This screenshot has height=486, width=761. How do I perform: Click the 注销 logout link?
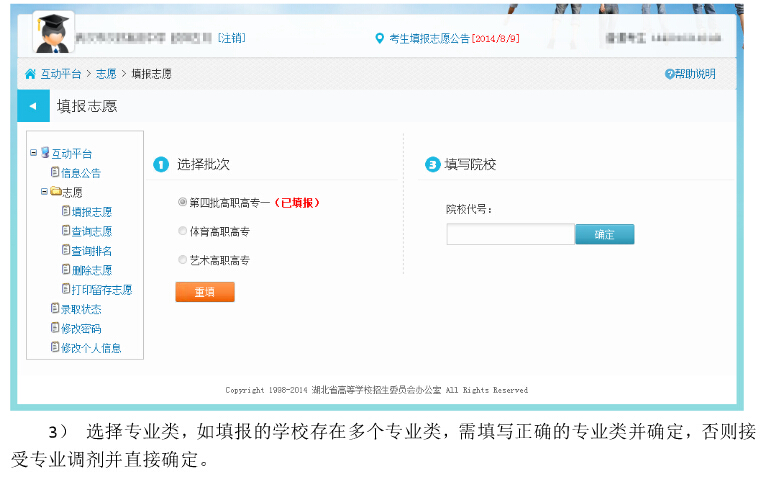(x=231, y=38)
